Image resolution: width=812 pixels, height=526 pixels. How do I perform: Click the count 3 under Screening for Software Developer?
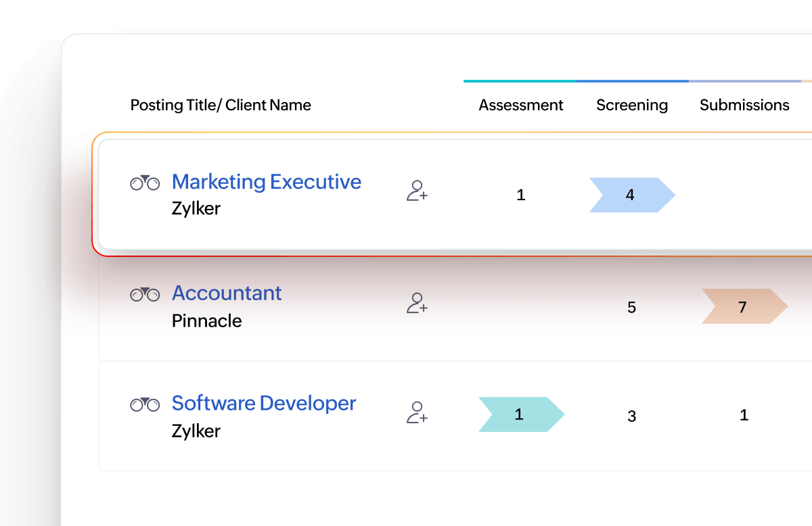631,416
